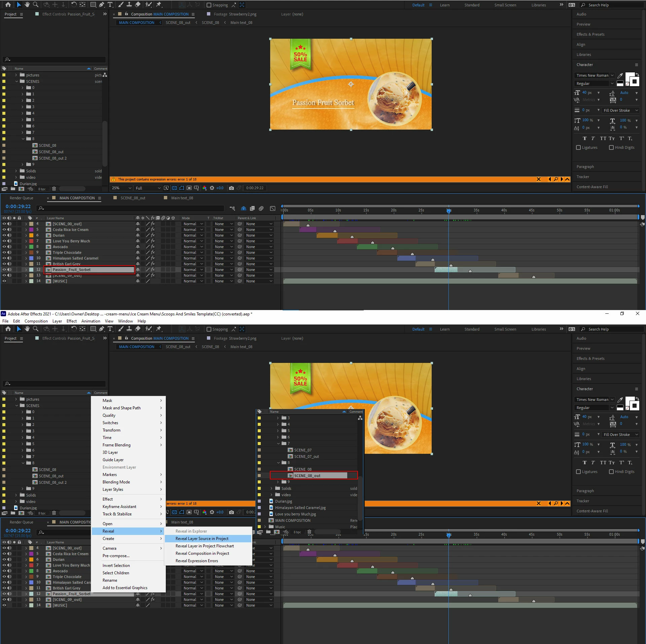This screenshot has width=646, height=644.
Task: Select Pre-compose... from the context menu
Action: 116,556
